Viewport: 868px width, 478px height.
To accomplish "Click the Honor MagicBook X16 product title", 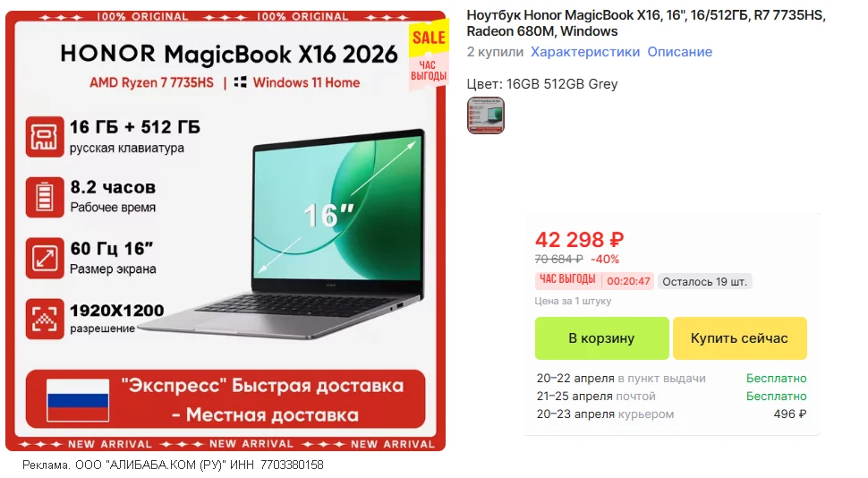I will tap(646, 23).
